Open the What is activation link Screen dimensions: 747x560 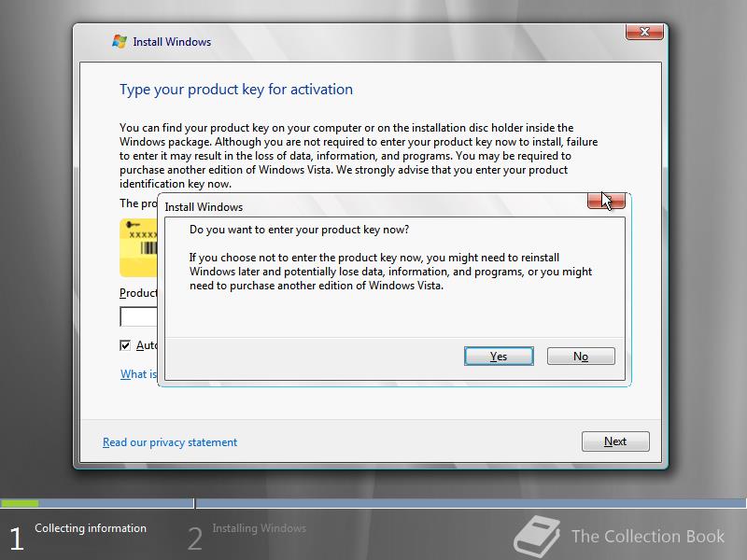138,374
